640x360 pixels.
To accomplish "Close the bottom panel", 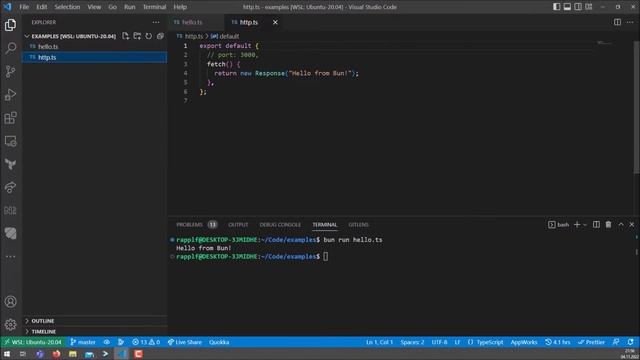I will pos(632,224).
